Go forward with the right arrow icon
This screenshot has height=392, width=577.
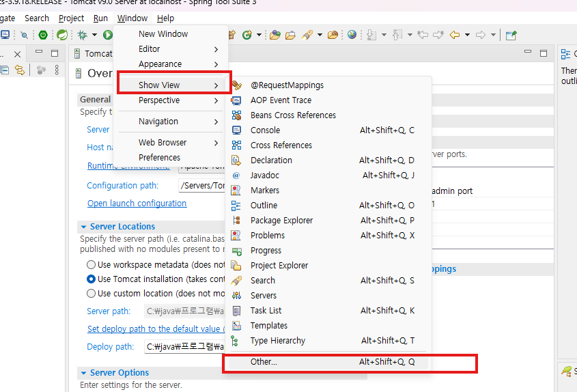click(x=481, y=35)
